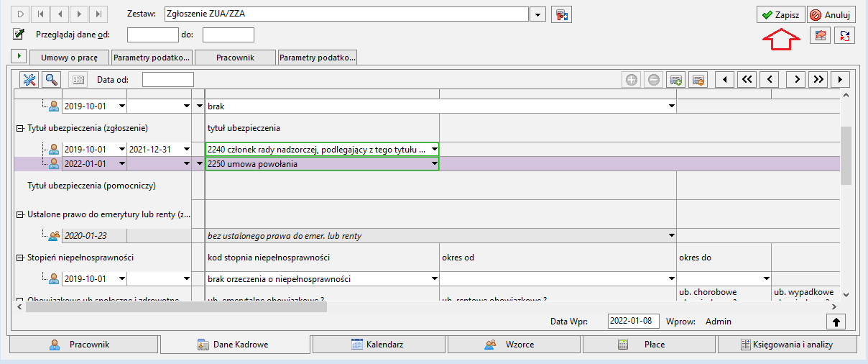
Task: Open the 2021-12-31 end date dropdown
Action: pyautogui.click(x=187, y=150)
